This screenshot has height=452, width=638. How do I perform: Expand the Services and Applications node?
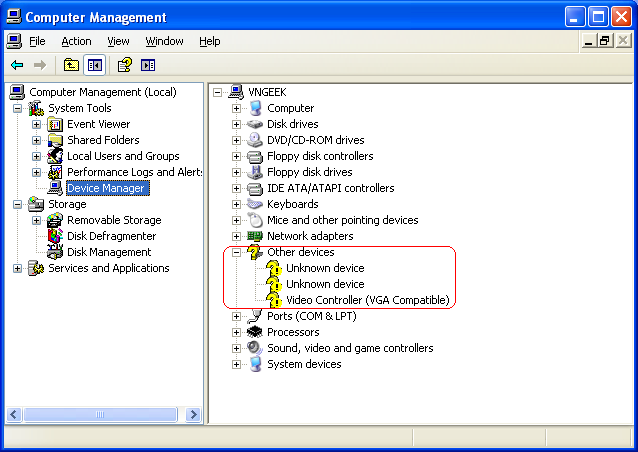point(17,269)
